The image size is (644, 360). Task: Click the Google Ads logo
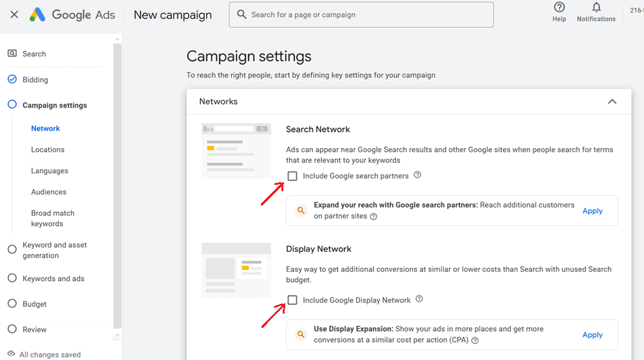(72, 14)
